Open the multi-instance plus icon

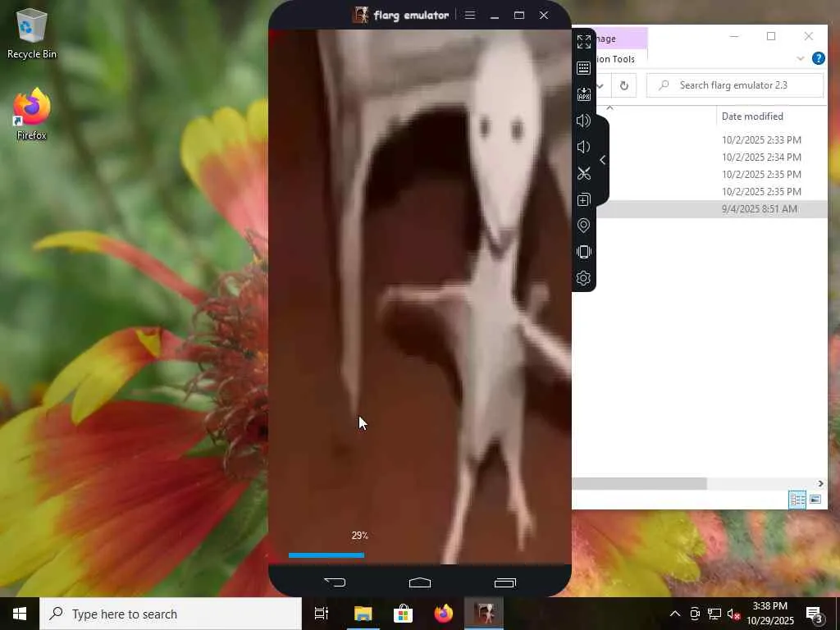[583, 199]
